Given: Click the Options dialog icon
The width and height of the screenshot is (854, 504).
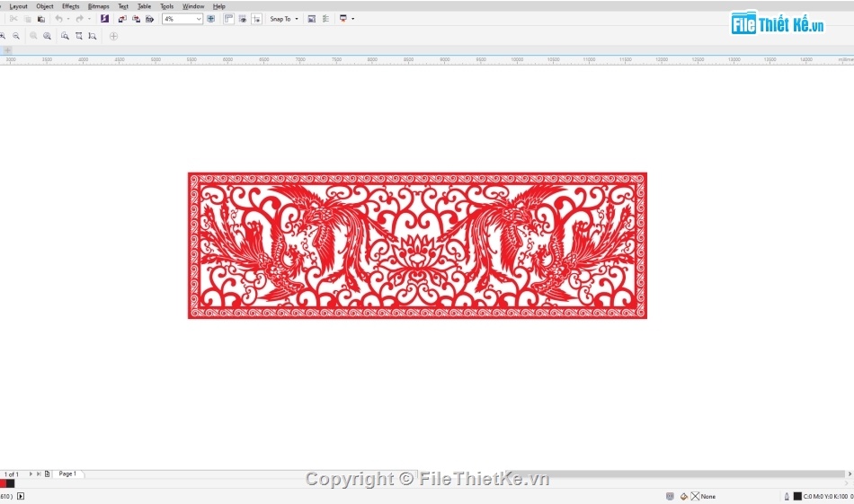Looking at the screenshot, I should click(x=312, y=19).
